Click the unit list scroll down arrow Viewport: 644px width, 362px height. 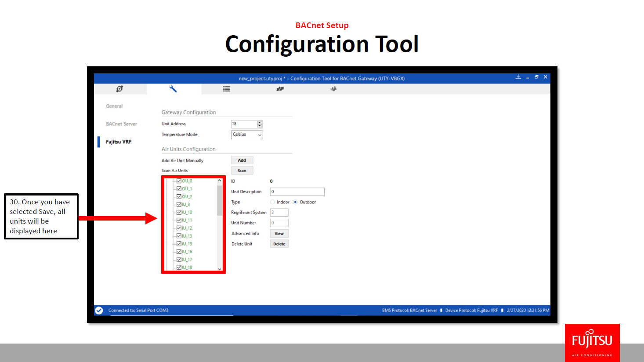(220, 269)
